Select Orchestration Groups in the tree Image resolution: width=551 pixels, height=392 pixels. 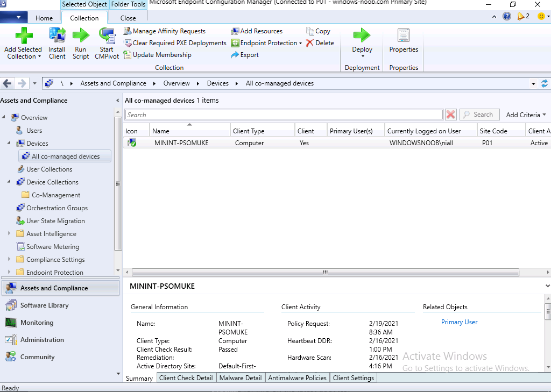(57, 208)
